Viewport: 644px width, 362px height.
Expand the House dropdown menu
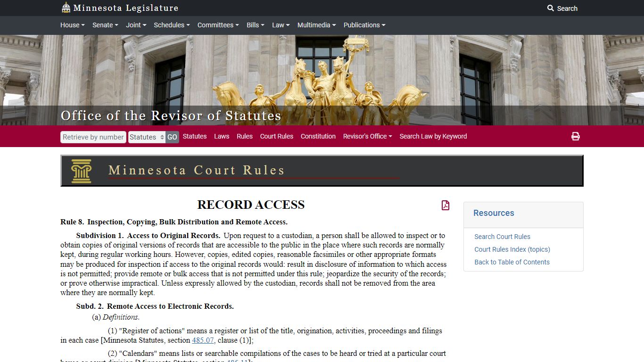click(72, 25)
